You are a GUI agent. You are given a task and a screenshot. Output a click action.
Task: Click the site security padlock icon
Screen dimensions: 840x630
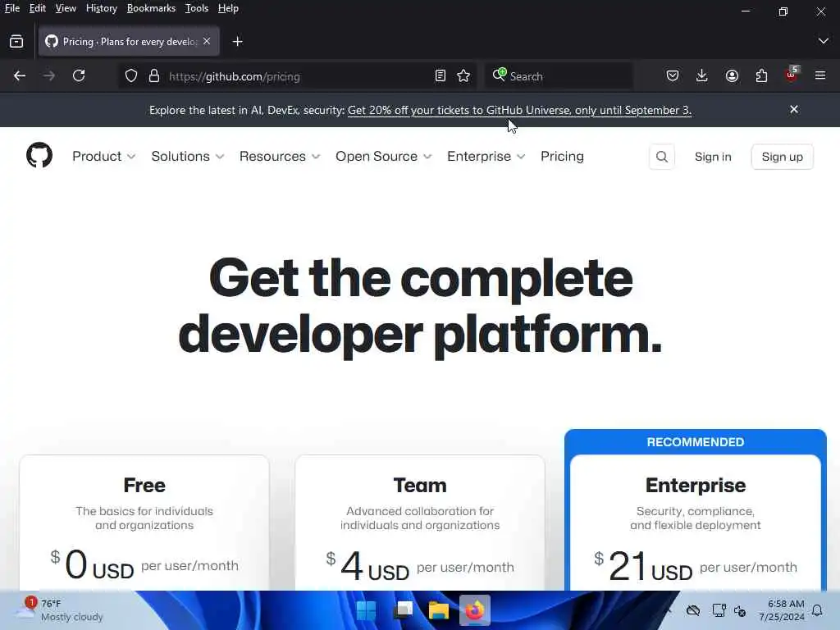[x=154, y=76]
